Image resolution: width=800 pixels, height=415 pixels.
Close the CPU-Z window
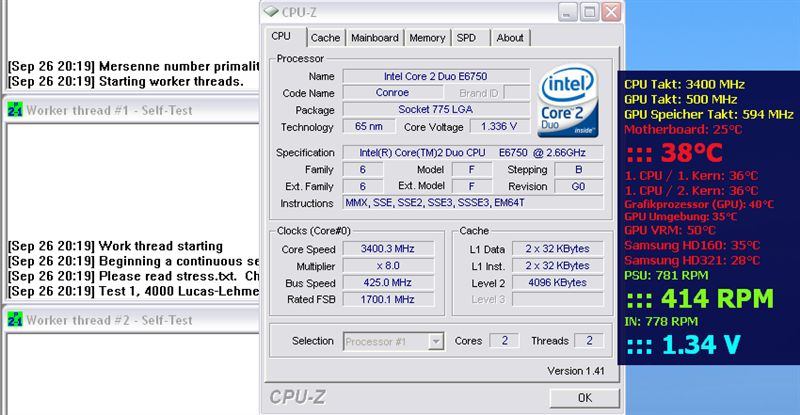tap(611, 12)
